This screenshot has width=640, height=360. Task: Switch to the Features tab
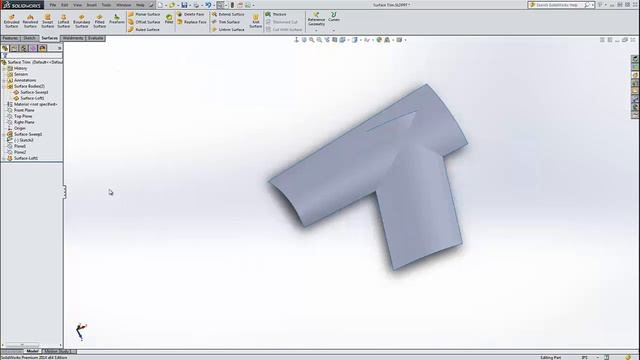(x=10, y=38)
